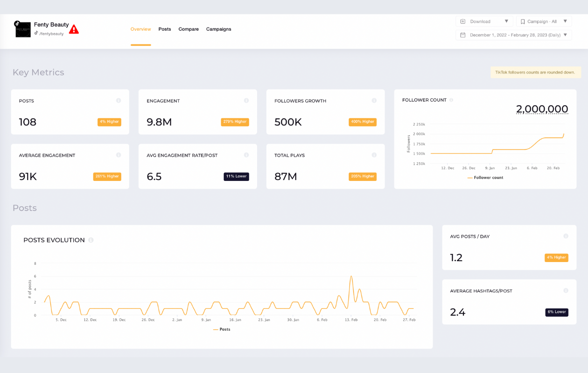Click the /fentybeauty handle link

pyautogui.click(x=51, y=34)
